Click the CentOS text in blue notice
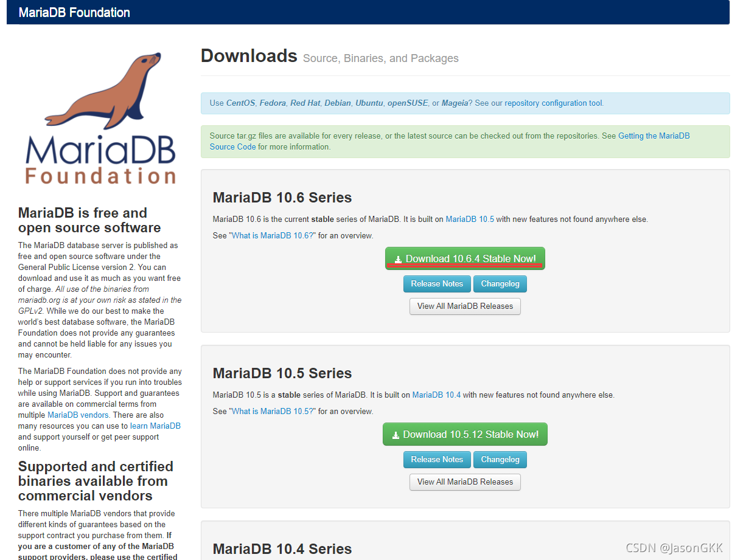This screenshot has height=560, width=732. point(240,103)
